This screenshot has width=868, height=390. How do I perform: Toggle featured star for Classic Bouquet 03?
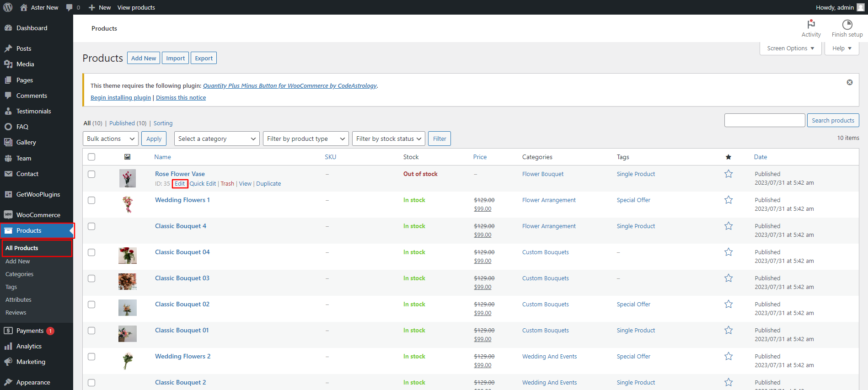[x=729, y=278]
